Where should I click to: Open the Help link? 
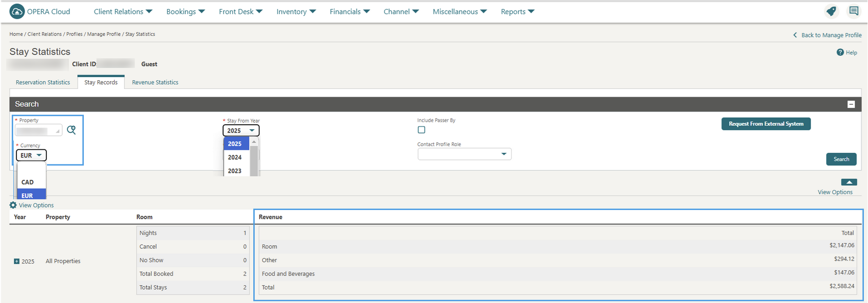851,52
